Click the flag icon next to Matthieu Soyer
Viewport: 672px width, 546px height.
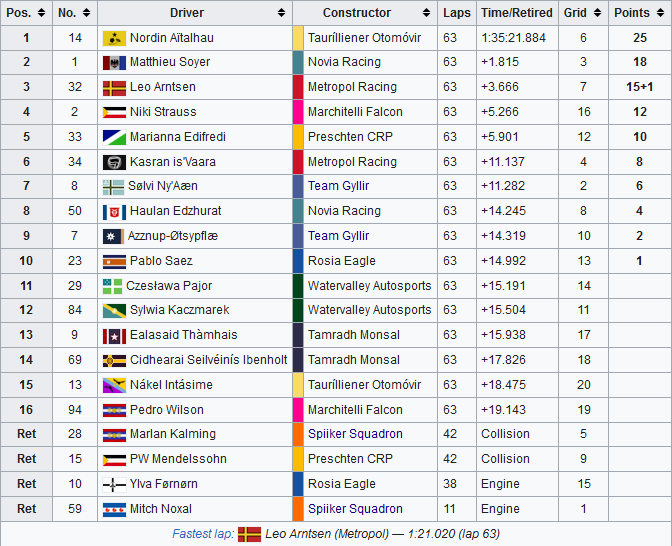click(x=114, y=63)
